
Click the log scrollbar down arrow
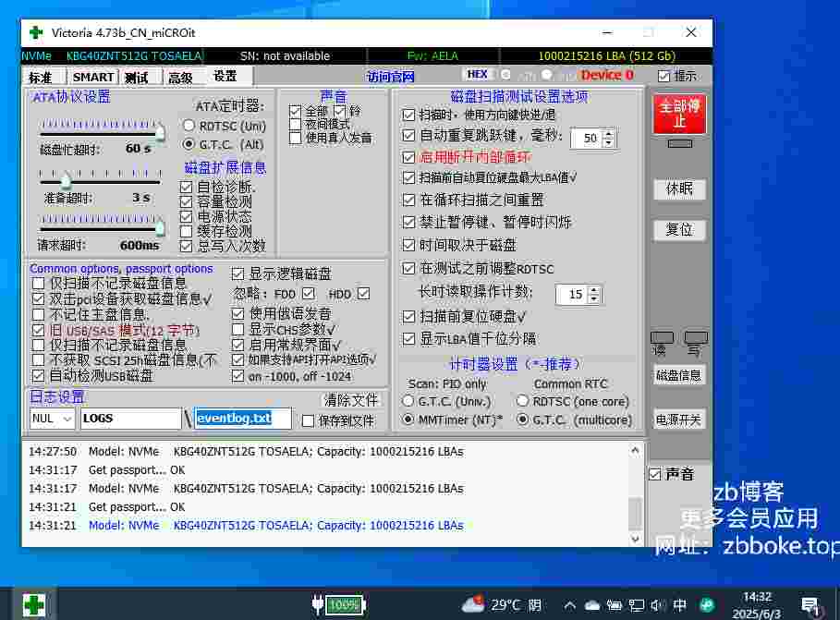(x=636, y=538)
